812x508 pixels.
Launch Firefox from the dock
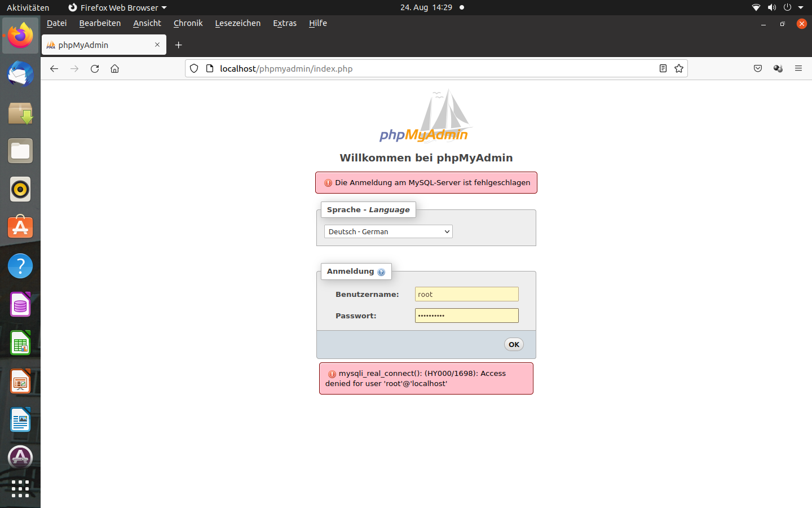coord(20,36)
